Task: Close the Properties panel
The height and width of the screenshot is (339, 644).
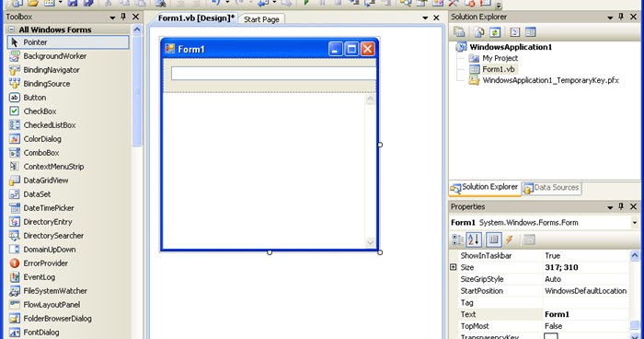Action: (x=633, y=206)
